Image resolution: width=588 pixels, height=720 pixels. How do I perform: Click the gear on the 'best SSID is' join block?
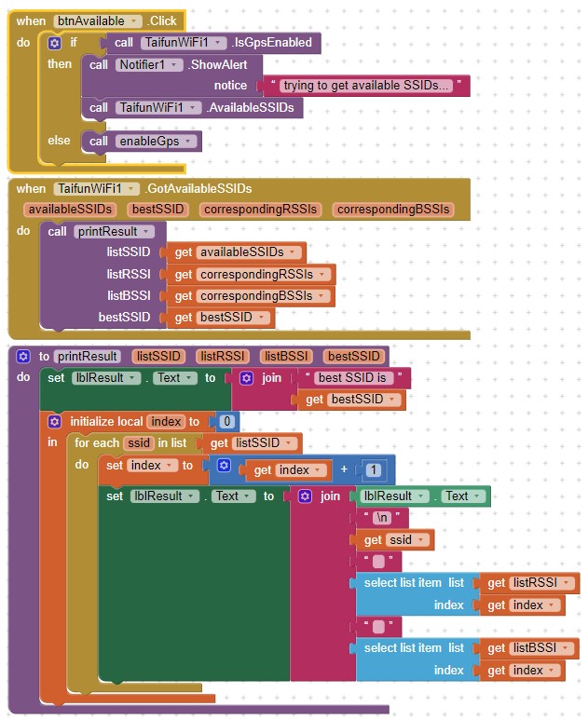247,378
